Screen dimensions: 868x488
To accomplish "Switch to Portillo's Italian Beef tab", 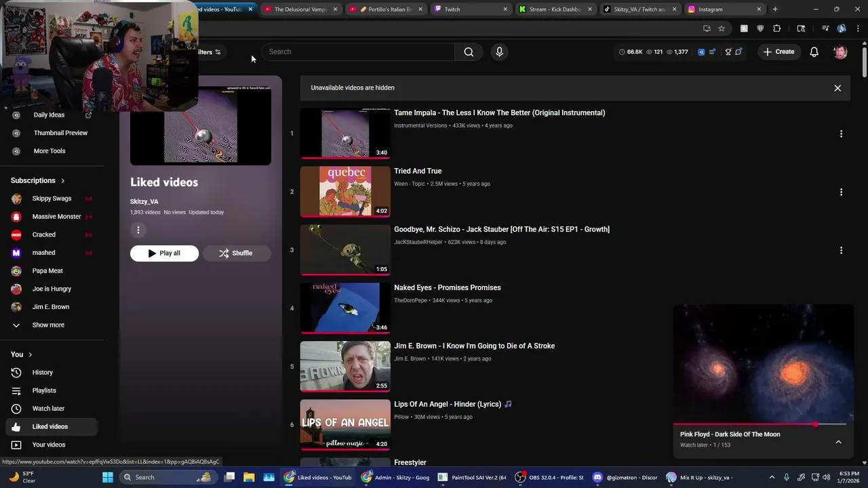I will click(x=386, y=9).
